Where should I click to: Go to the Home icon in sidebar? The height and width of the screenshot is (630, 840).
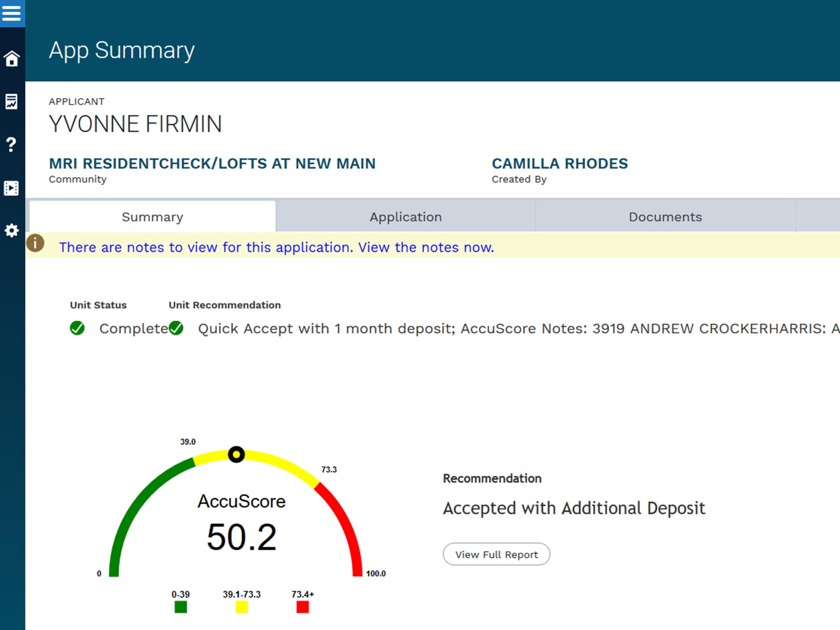click(12, 58)
